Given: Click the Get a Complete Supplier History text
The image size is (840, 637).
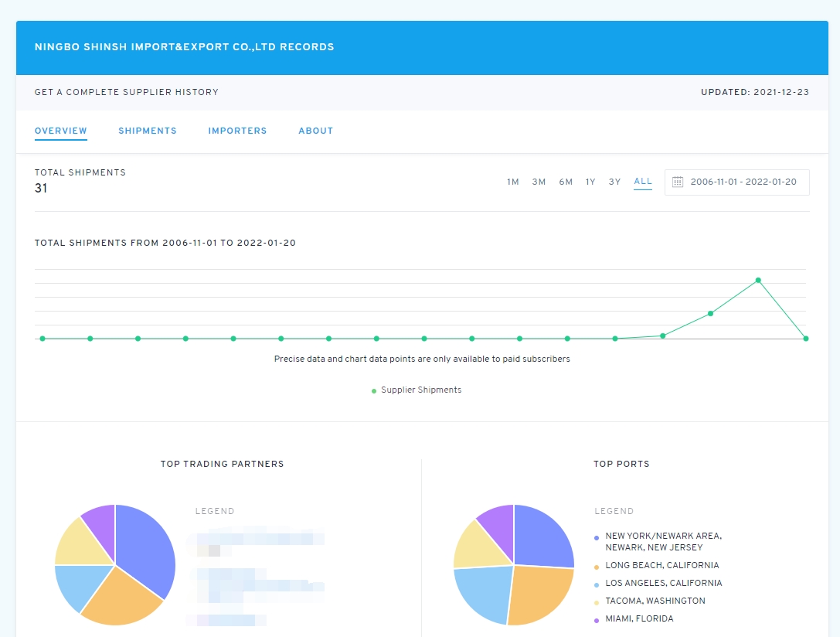Looking at the screenshot, I should (127, 92).
